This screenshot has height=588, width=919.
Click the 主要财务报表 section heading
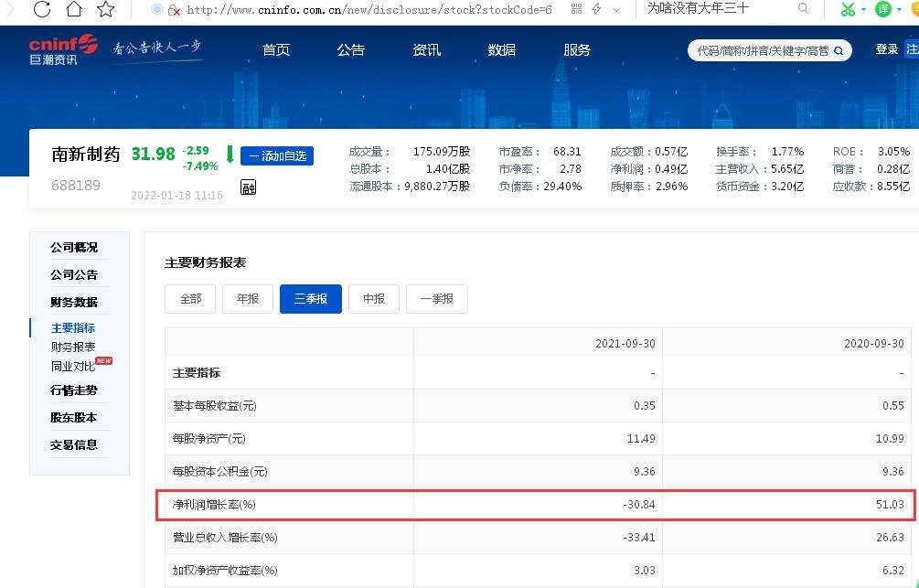(205, 262)
